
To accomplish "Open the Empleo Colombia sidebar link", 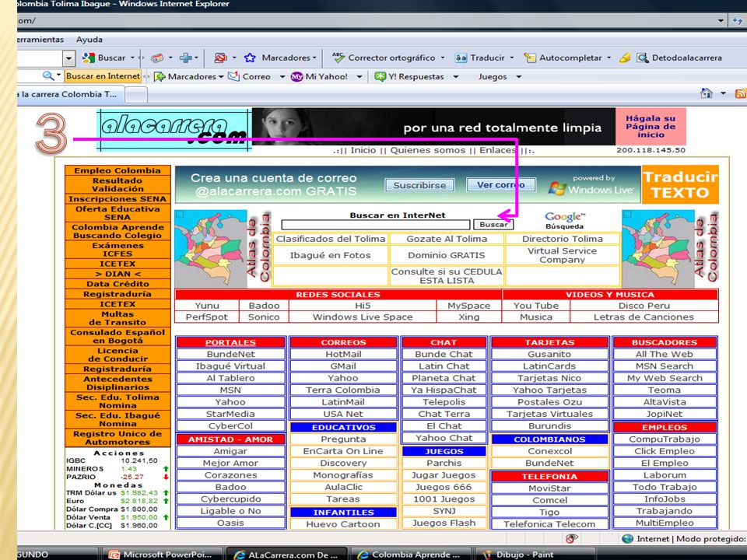I will tap(117, 170).
